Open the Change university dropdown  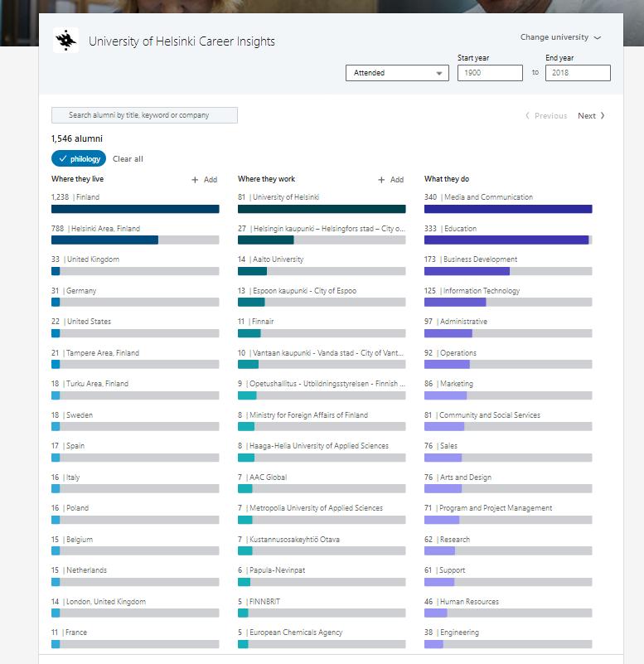[560, 37]
